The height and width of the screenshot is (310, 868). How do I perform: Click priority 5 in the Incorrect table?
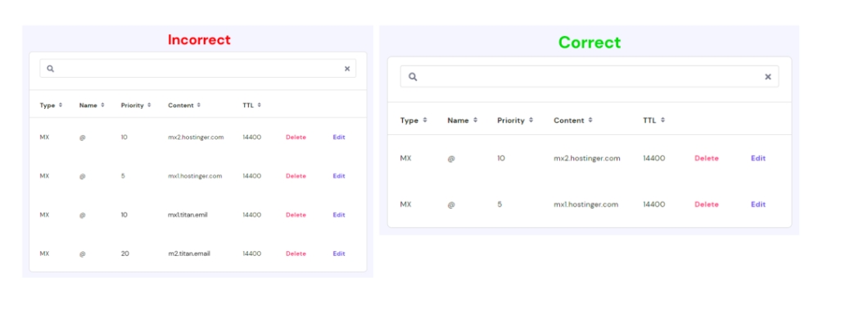123,176
